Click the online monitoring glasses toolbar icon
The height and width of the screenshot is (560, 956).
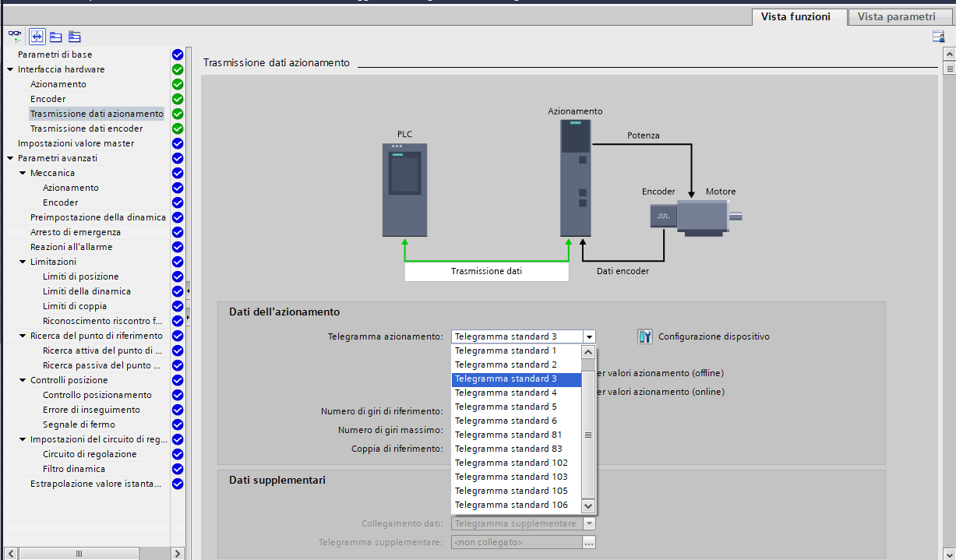(16, 37)
